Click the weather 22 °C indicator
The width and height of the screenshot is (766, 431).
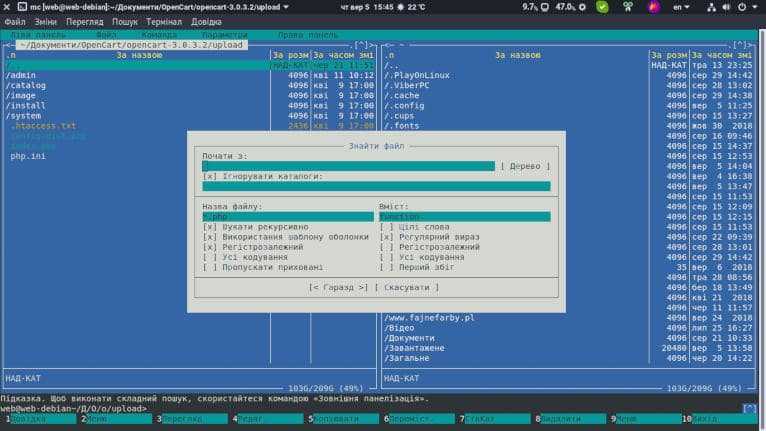coord(412,7)
